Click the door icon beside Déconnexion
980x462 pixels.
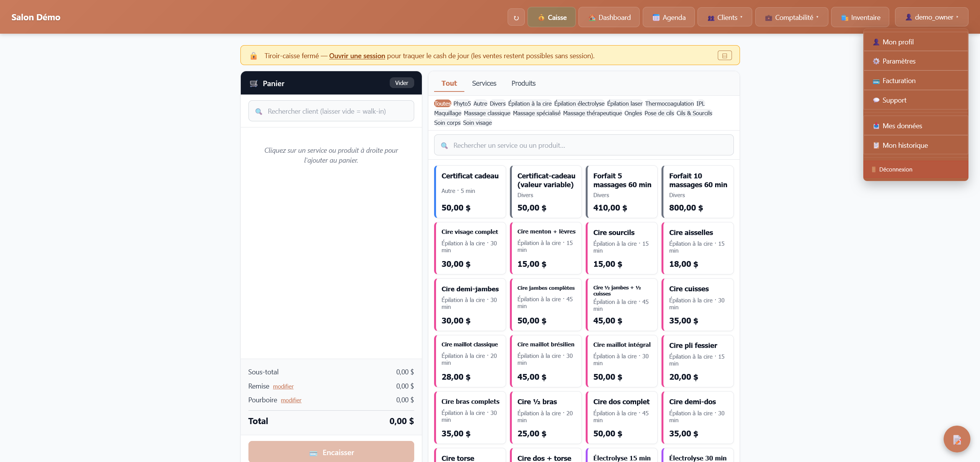click(874, 170)
